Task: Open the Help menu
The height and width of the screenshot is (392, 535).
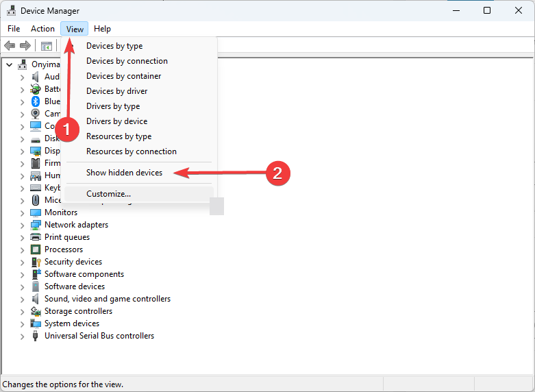Action: (102, 29)
